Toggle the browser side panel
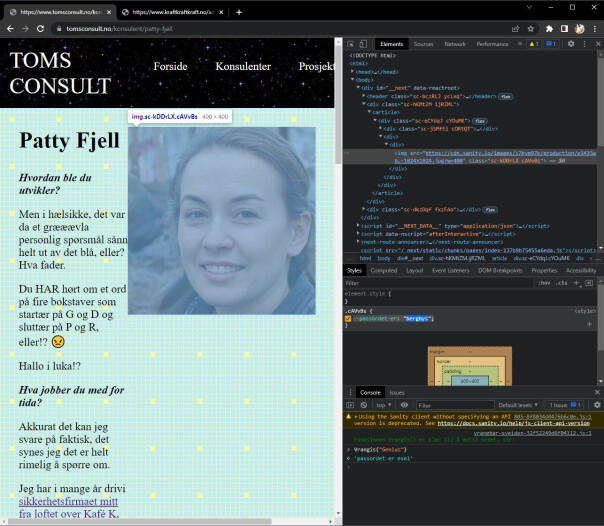 tap(564, 29)
